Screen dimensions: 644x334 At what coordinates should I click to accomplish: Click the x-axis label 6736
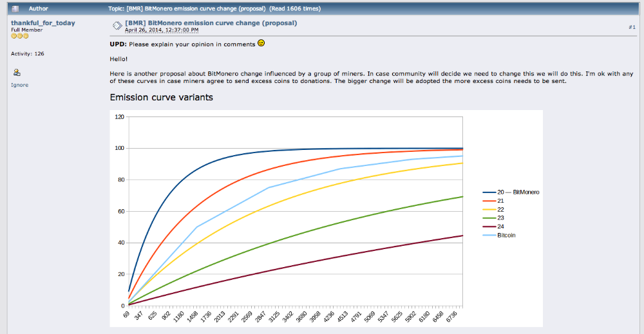(x=451, y=317)
